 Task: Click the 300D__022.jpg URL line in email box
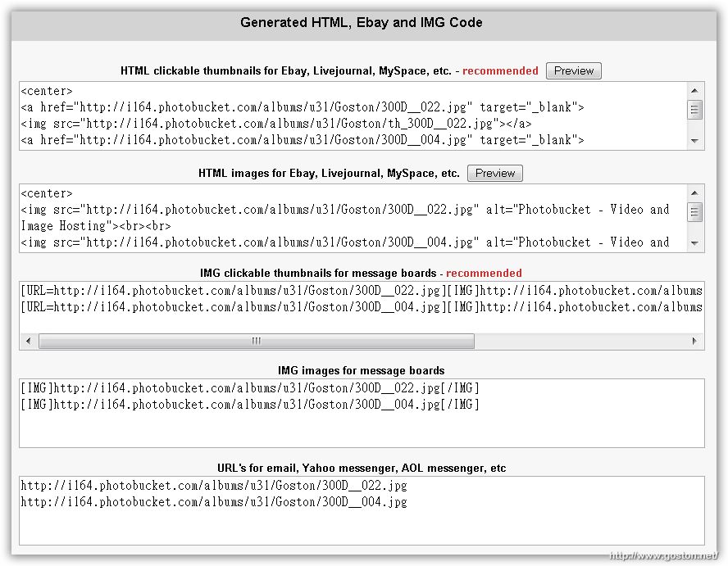pos(214,486)
